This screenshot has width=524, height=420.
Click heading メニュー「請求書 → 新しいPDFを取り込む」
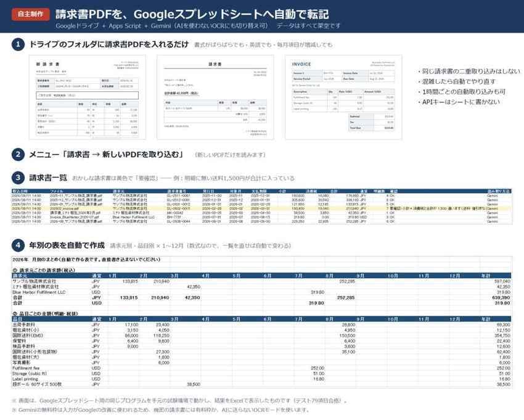tap(106, 154)
